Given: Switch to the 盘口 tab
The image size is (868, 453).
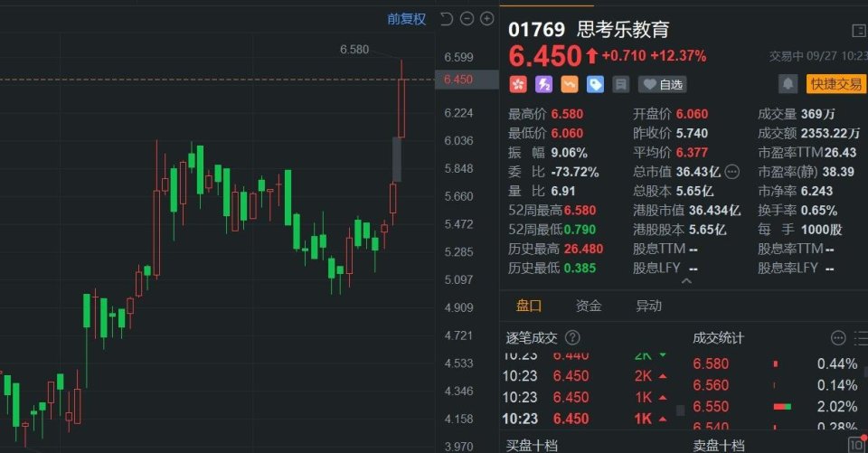Looking at the screenshot, I should 529,306.
